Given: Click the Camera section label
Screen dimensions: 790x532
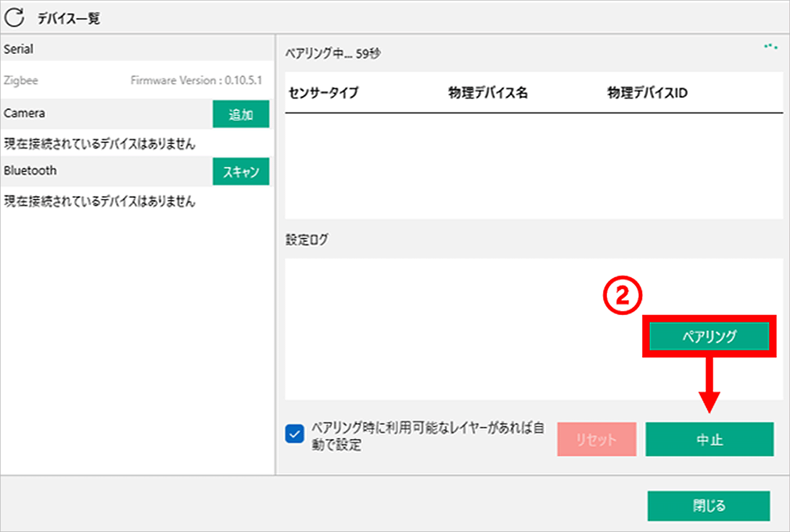Looking at the screenshot, I should click(x=24, y=113).
